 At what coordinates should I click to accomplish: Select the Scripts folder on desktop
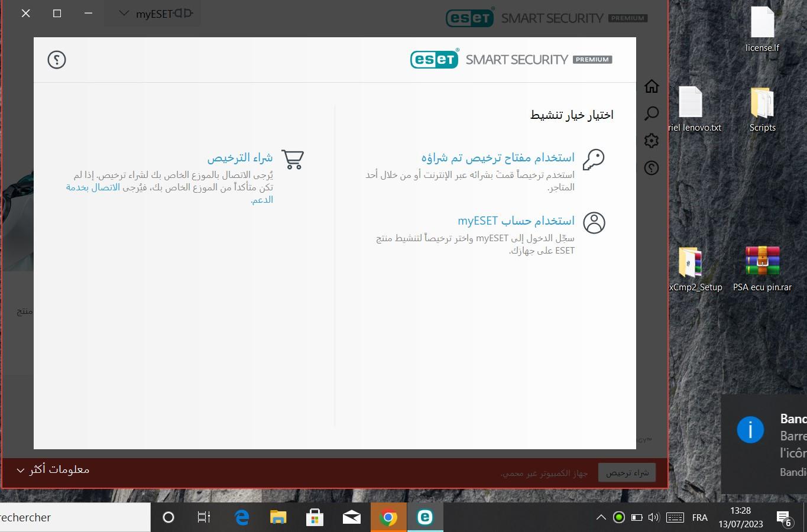coord(762,109)
